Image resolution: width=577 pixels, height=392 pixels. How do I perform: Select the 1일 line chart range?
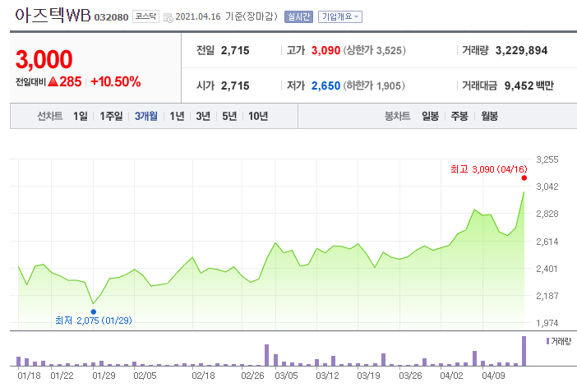[81, 117]
